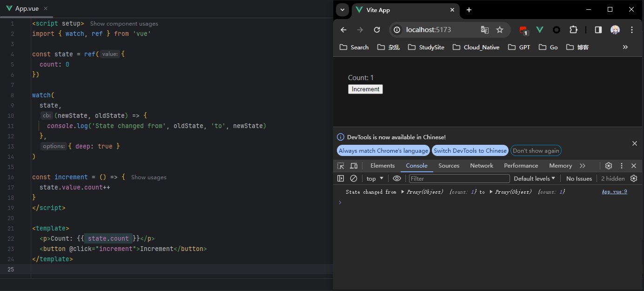Open the Vue devtools extension icon
Screen dimensions: 644x291
click(x=540, y=30)
